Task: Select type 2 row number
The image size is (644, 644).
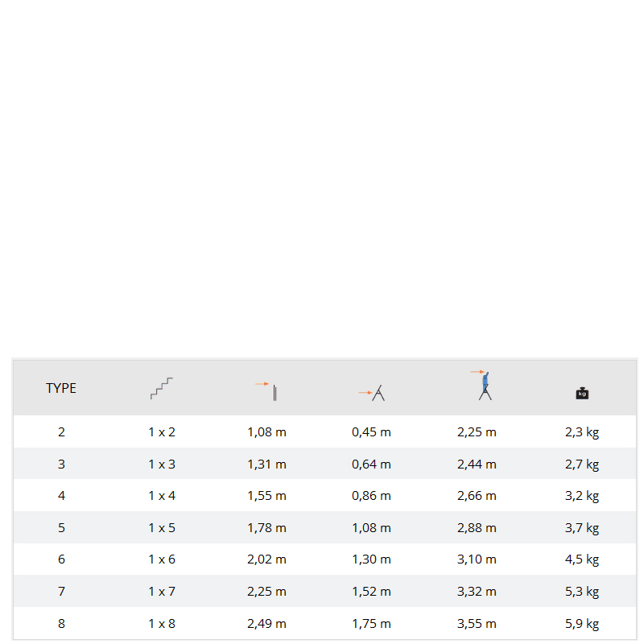Action: [x=61, y=432]
